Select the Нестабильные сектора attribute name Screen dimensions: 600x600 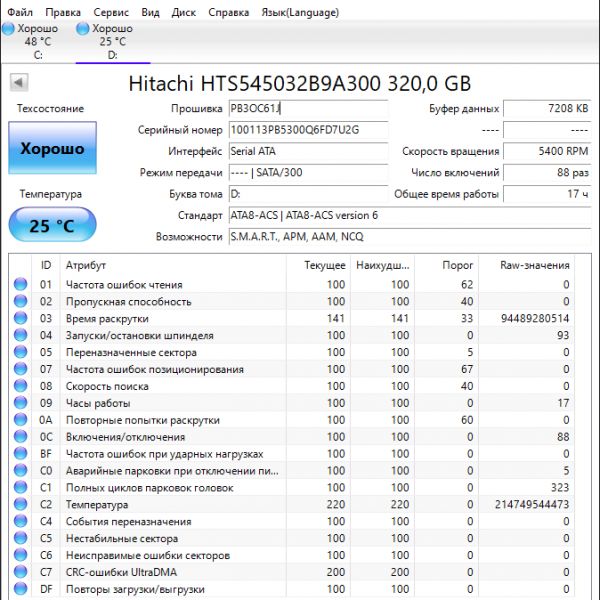point(122,539)
